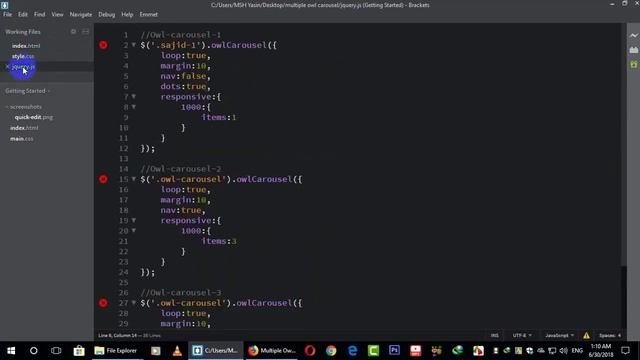Click the Brackets app icon in title bar
The image size is (640, 360).
4,5
